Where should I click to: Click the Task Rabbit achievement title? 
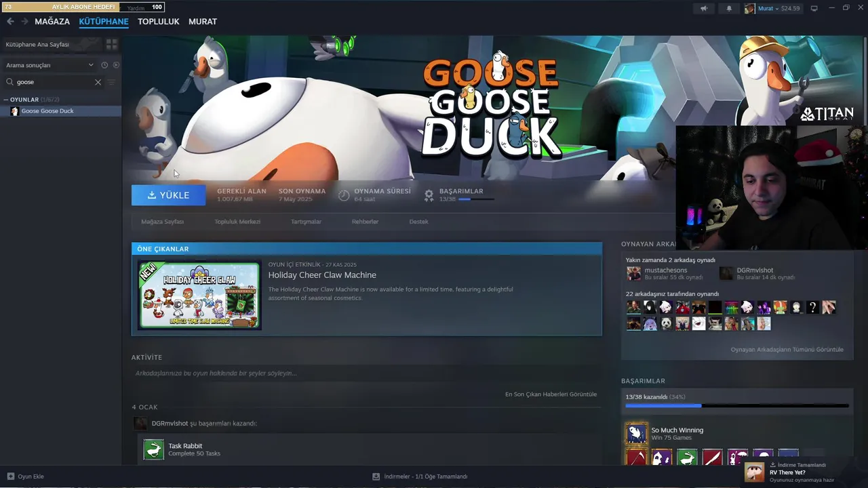point(185,446)
